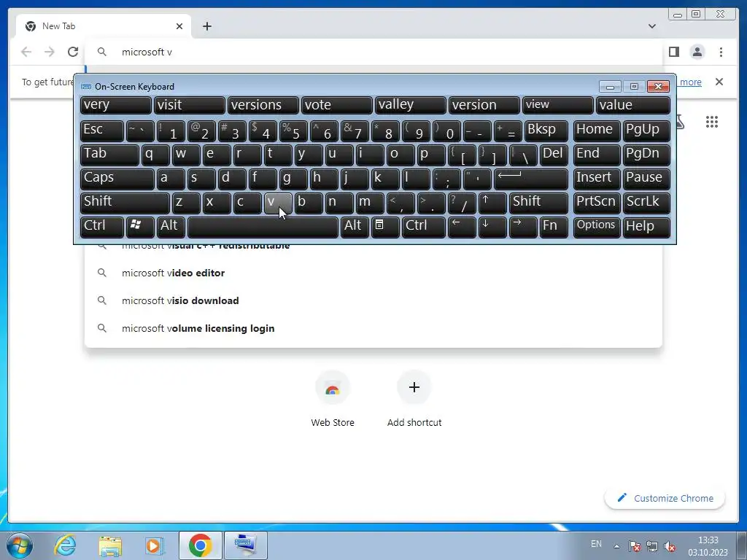The image size is (747, 560).
Task: Click the down arrow key
Action: tap(492, 227)
